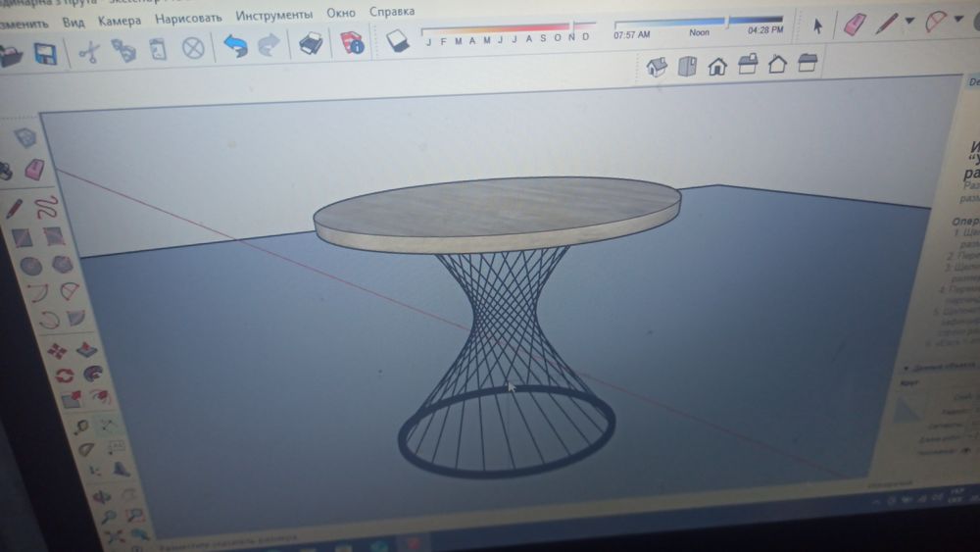This screenshot has width=980, height=552.
Task: Switch to Front view house icon
Action: [x=717, y=65]
